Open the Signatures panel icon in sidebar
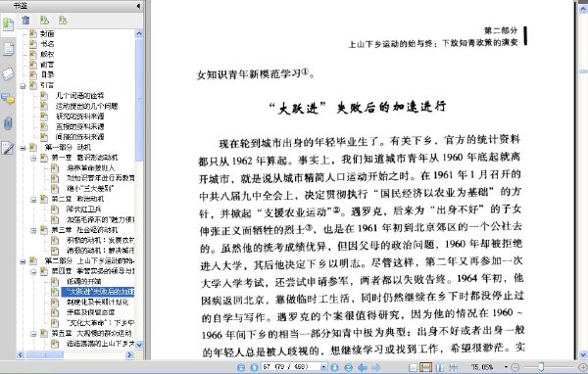Viewport: 588px width, 374px height. [x=8, y=148]
